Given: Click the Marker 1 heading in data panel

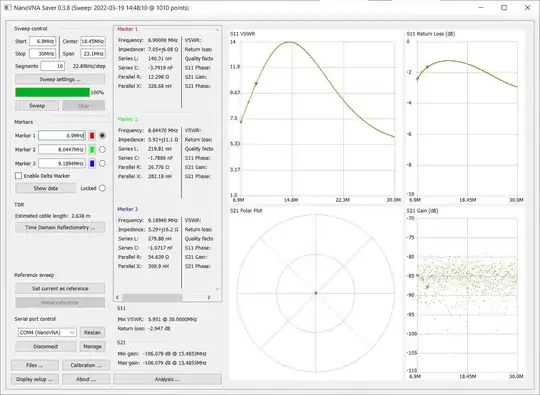Looking at the screenshot, I should click(x=127, y=29).
